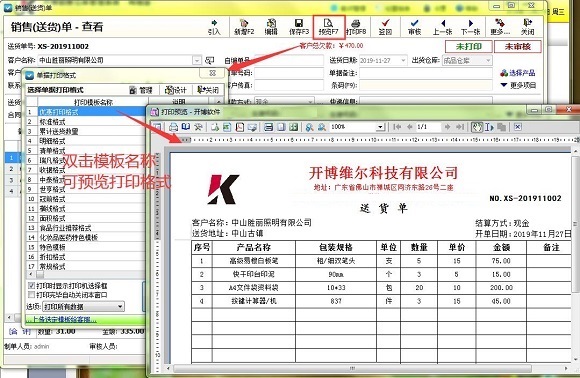The width and height of the screenshot is (580, 378).
Task: Click the customer lookup icon beside 客户名称
Action: coord(210,60)
